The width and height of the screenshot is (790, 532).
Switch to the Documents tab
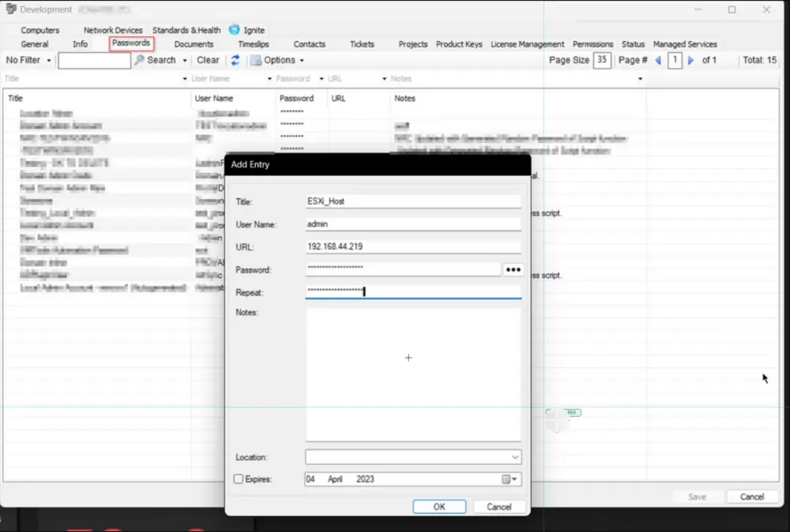click(x=194, y=44)
